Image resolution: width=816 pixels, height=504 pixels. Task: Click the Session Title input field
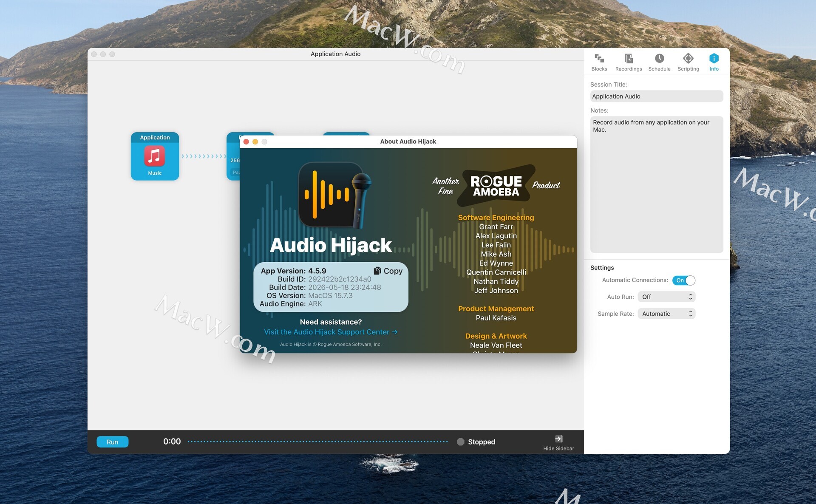(657, 96)
